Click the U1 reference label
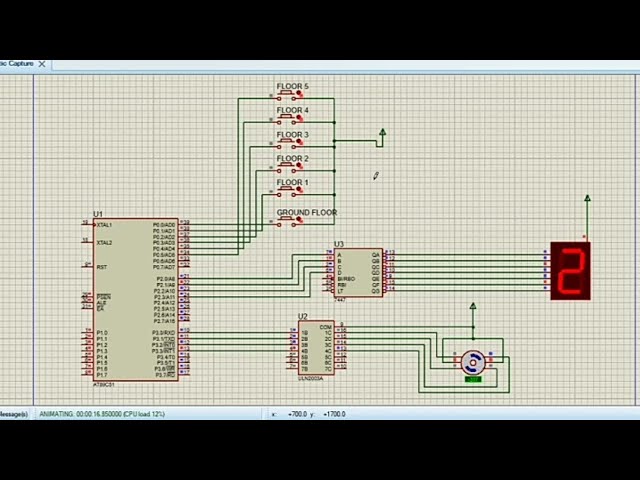 98,214
